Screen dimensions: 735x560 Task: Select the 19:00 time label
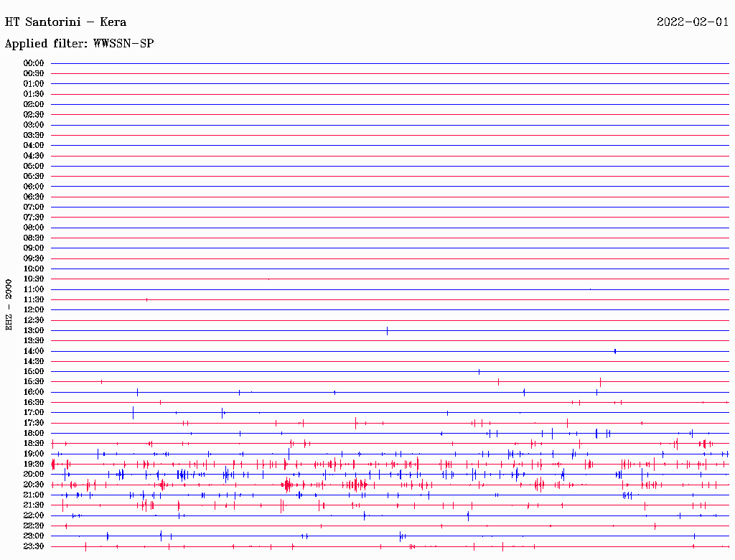(x=34, y=454)
